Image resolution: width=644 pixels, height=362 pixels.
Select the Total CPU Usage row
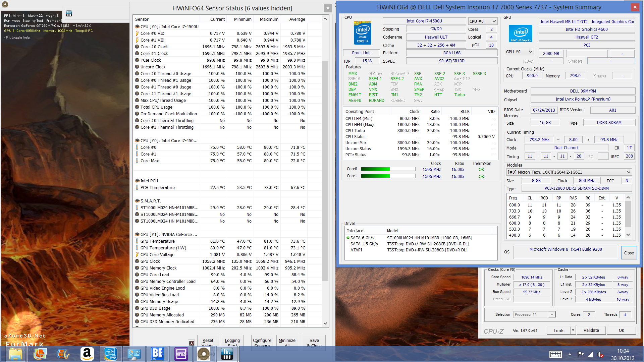point(220,107)
